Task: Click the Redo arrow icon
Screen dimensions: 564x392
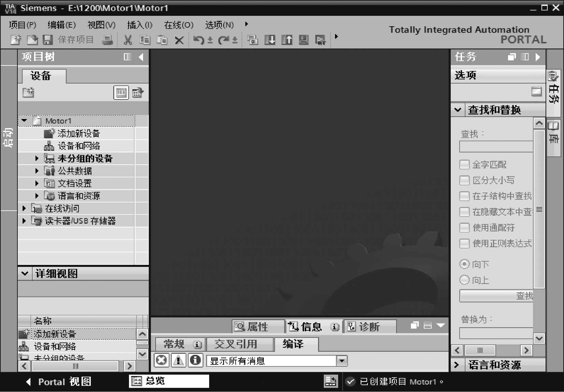Action: [224, 40]
